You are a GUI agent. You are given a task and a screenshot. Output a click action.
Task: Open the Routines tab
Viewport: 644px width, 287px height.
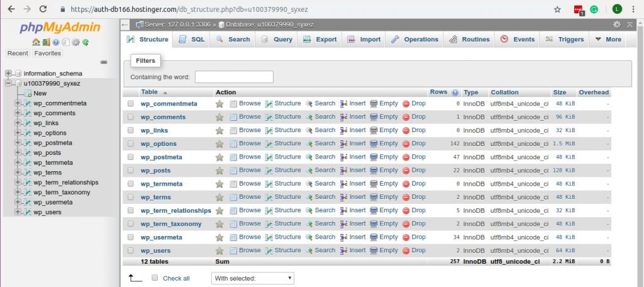click(x=469, y=40)
